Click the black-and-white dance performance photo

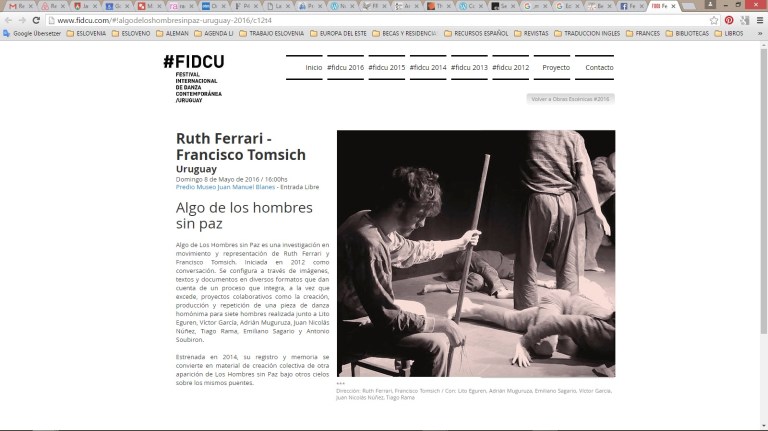[475, 253]
